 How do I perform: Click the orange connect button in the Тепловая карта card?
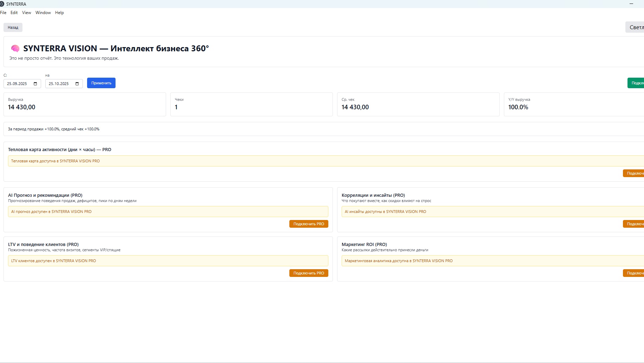pyautogui.click(x=633, y=173)
